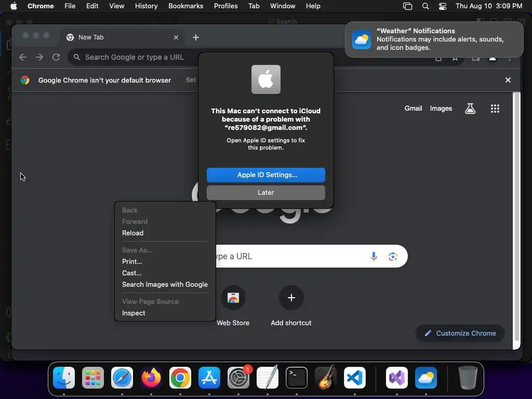Choose Inspect from the context menu

coord(165,313)
